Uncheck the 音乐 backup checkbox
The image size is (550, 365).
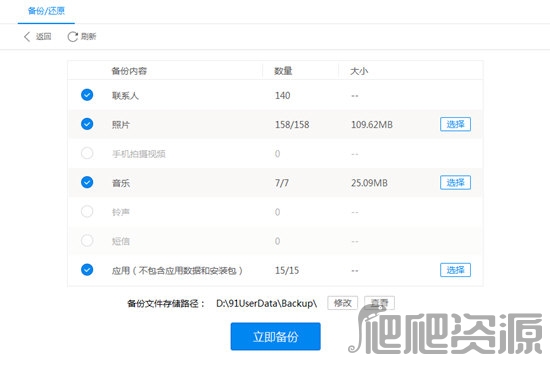87,182
